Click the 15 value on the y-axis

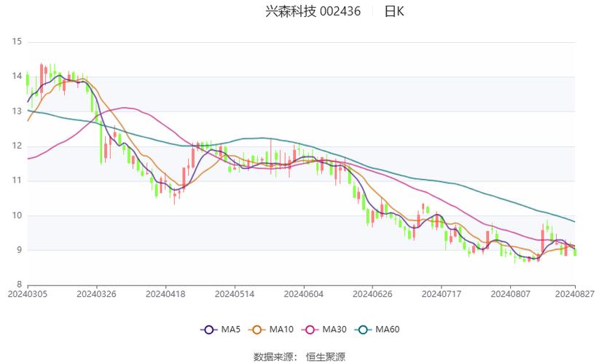point(17,41)
